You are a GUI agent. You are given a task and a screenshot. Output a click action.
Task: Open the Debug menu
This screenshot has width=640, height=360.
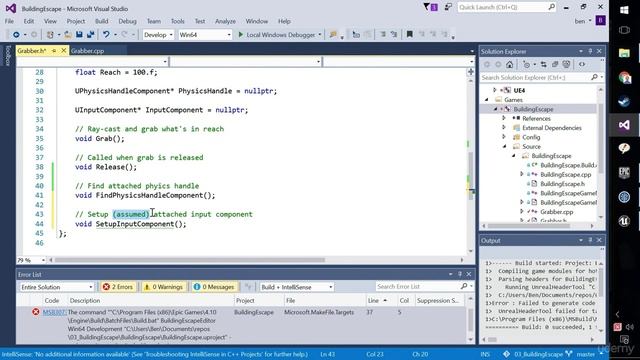click(x=127, y=21)
